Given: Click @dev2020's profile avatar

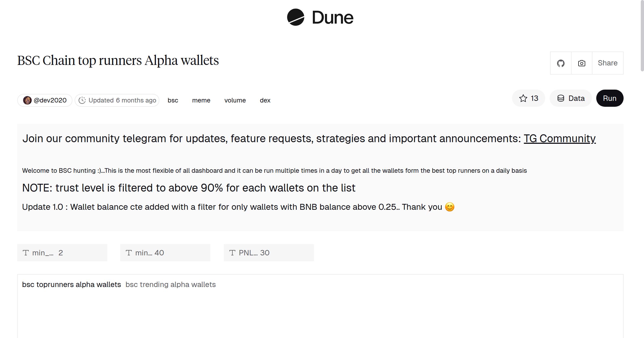Looking at the screenshot, I should click(28, 100).
